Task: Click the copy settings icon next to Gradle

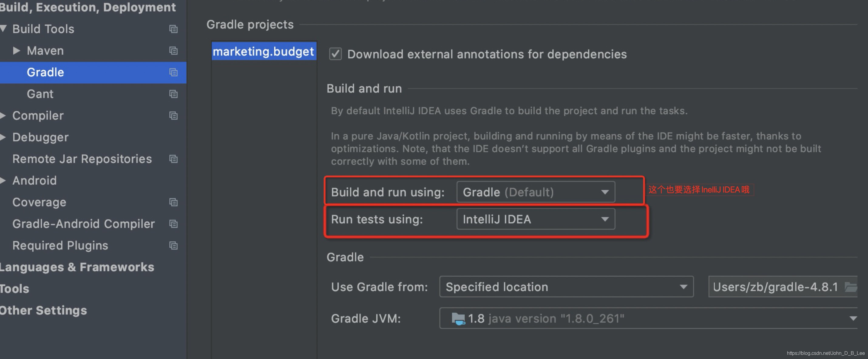Action: (x=173, y=72)
